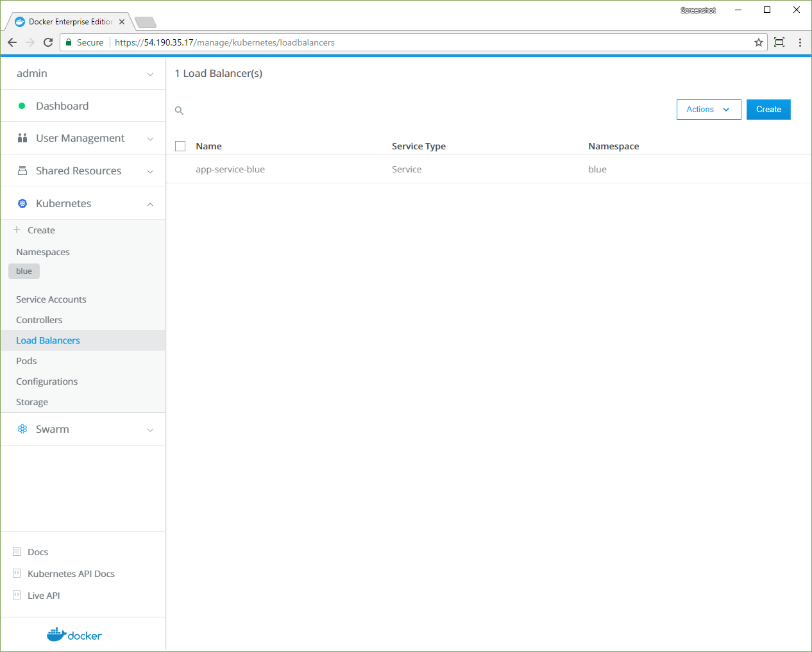Click the plus icon next to Create
This screenshot has height=652, width=812.
pos(17,230)
